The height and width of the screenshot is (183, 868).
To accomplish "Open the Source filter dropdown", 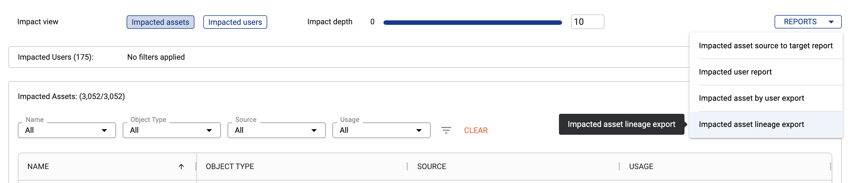I will coord(276,131).
